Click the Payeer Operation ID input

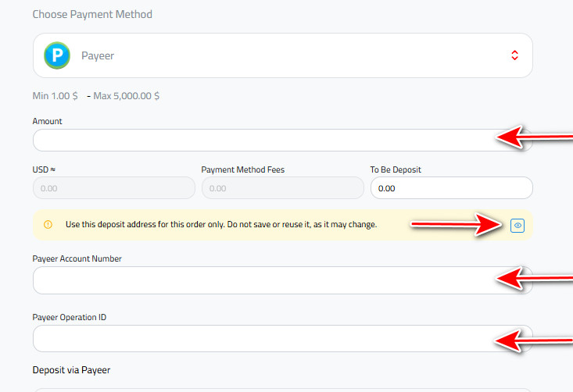(x=282, y=339)
